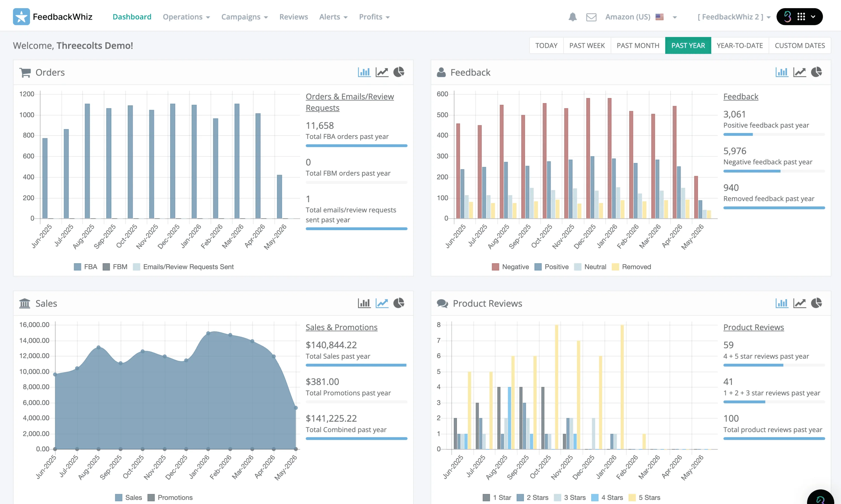Show Feedback panel as bar chart
This screenshot has height=504, width=841.
click(x=782, y=72)
